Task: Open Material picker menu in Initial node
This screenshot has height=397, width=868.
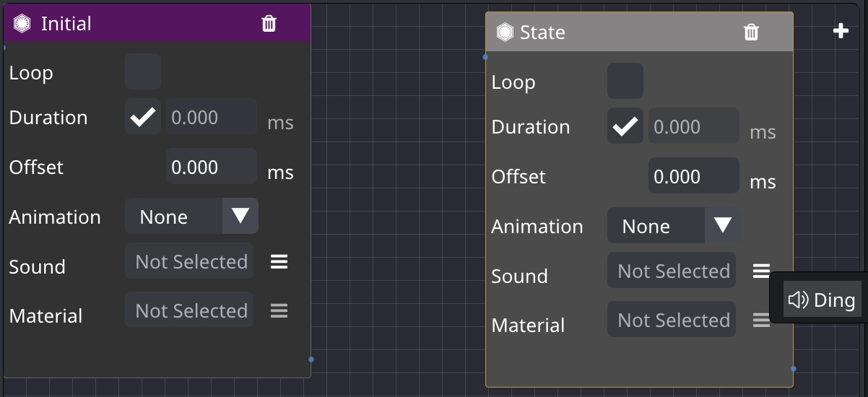Action: (x=279, y=311)
